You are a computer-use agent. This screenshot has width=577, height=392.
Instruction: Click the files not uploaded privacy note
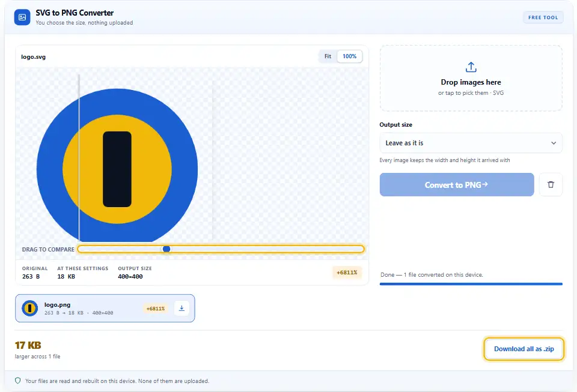(117, 381)
